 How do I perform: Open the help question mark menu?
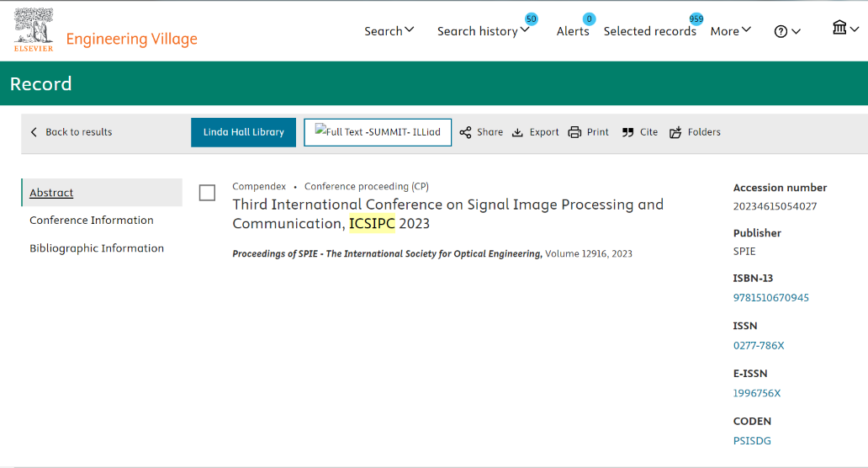786,32
